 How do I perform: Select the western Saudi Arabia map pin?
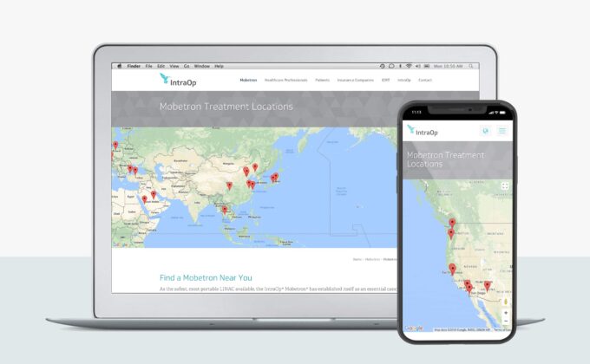pos(145,199)
